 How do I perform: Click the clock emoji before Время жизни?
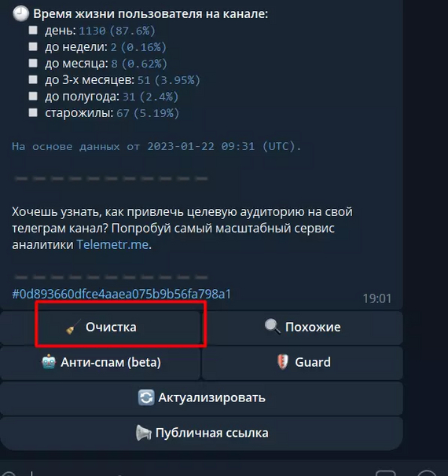click(20, 14)
